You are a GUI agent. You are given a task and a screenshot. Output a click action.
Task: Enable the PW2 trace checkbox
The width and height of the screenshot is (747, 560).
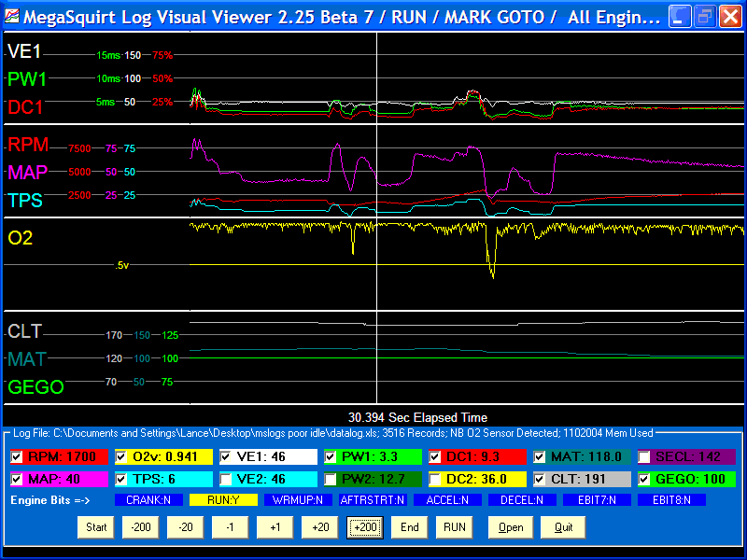click(331, 479)
